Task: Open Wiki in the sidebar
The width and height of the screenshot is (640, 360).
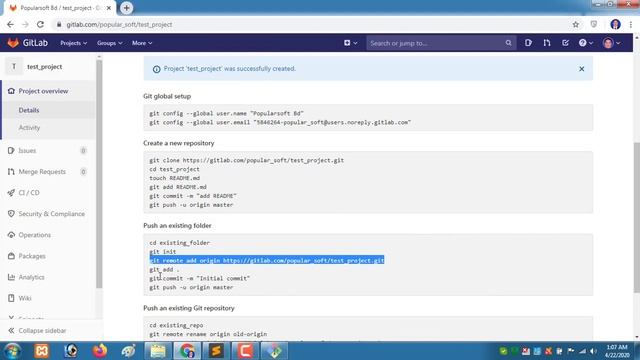Action: [x=24, y=298]
